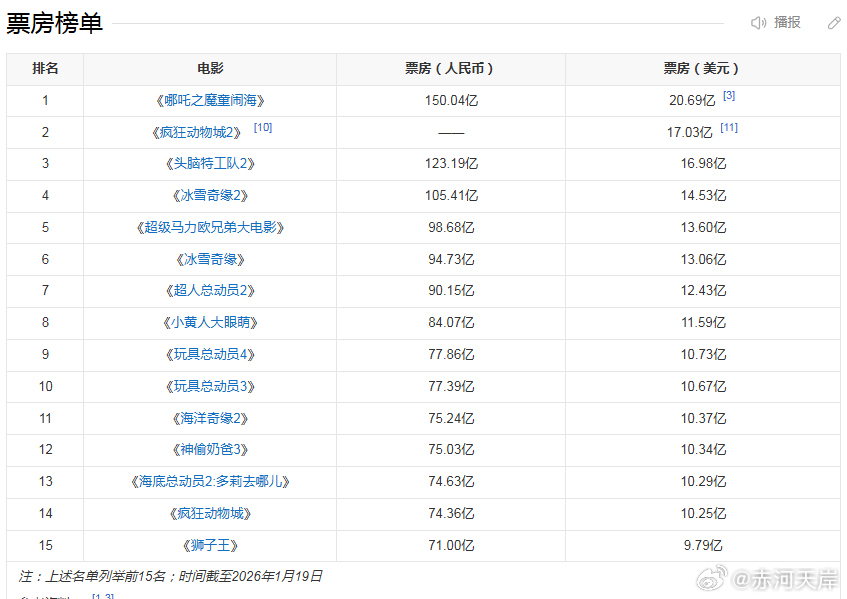847x599 pixels.
Task: Open 《狮子王》 link
Action: coord(210,545)
